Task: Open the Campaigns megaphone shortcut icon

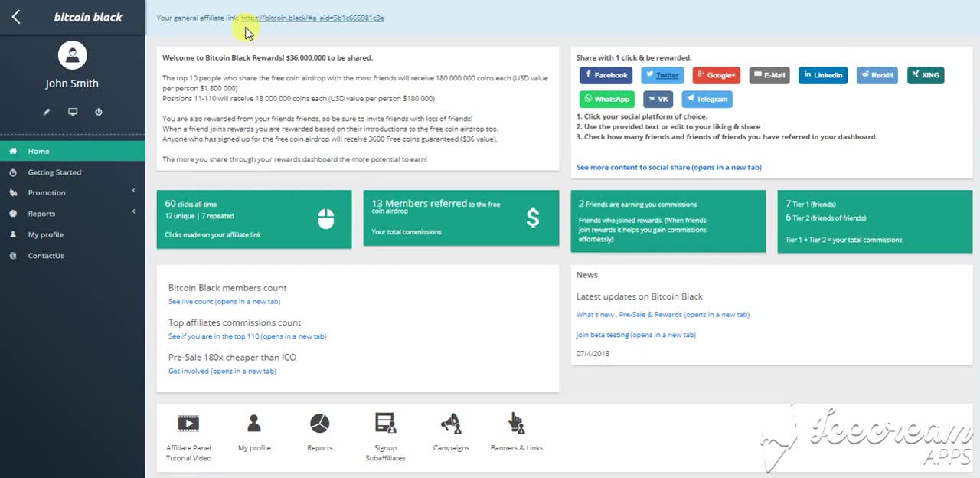Action: 450,423
